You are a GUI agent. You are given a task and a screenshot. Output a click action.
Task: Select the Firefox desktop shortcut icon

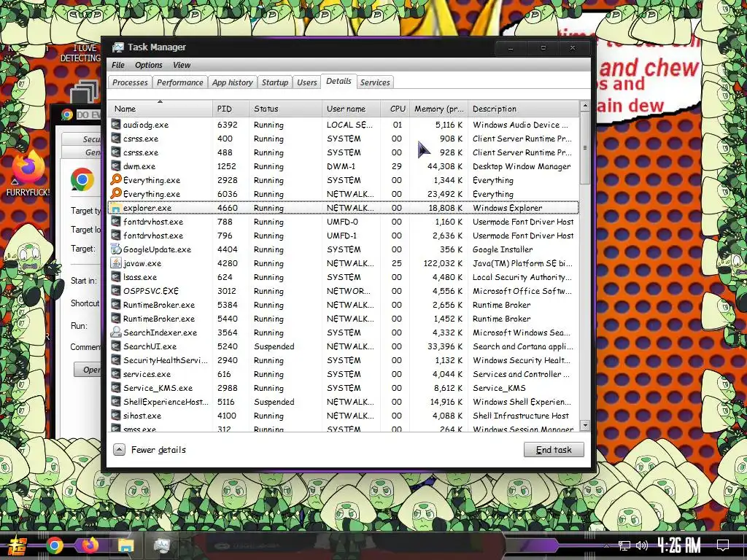point(28,168)
